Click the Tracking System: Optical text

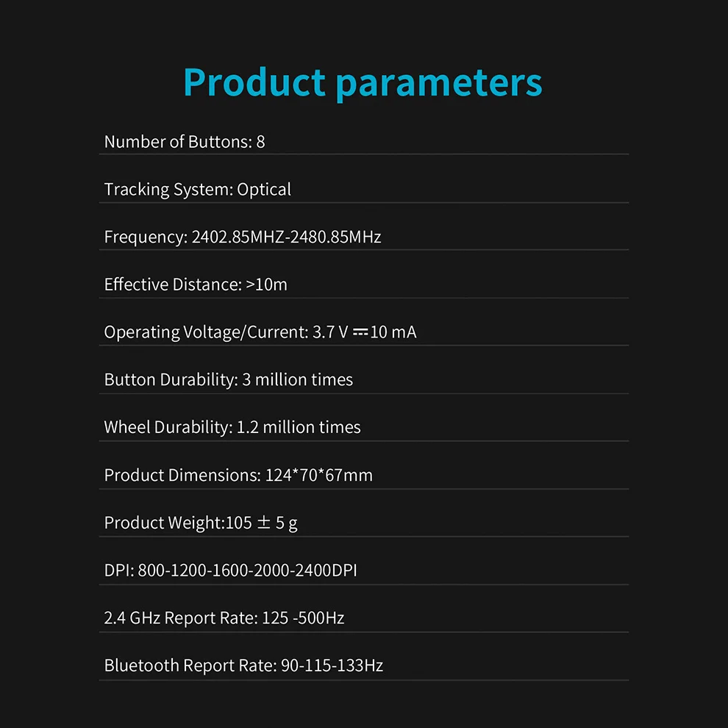tap(197, 190)
